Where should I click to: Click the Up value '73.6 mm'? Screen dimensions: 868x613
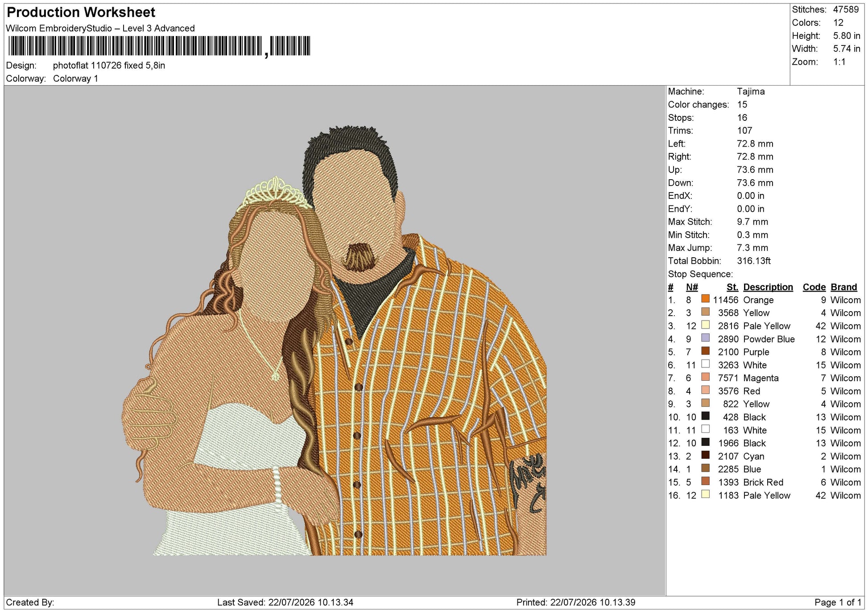[x=755, y=170]
